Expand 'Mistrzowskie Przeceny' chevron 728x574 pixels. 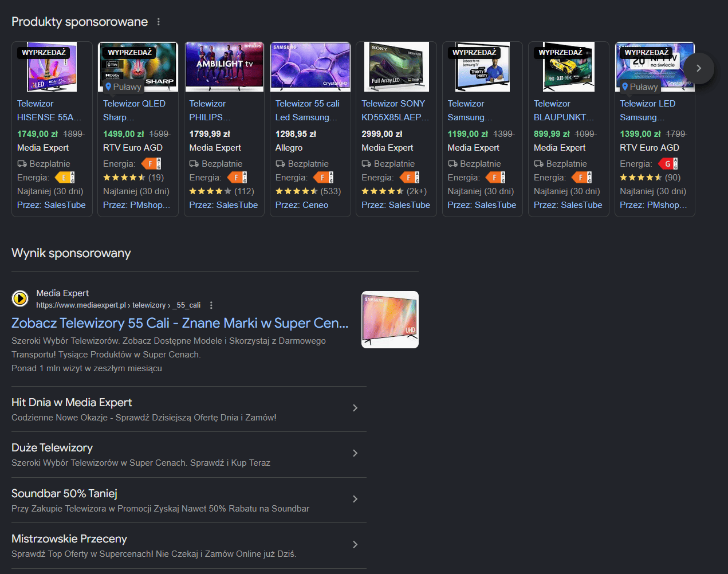[x=355, y=544]
